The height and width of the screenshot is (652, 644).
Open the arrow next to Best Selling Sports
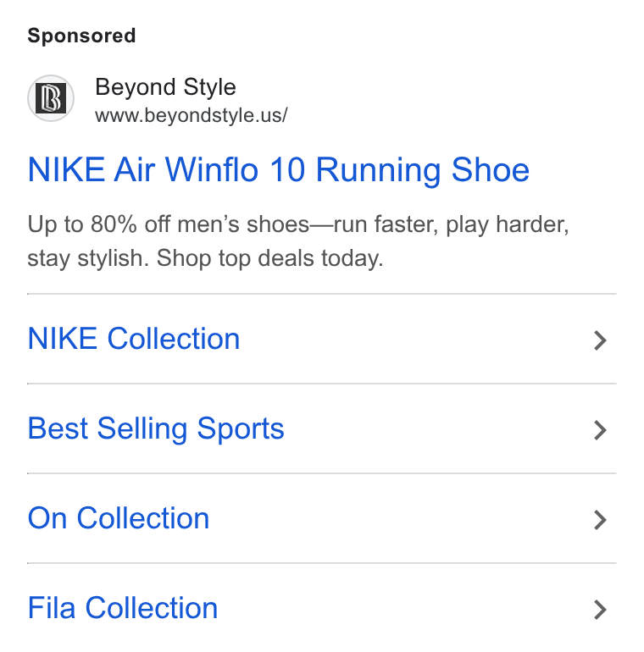click(600, 430)
